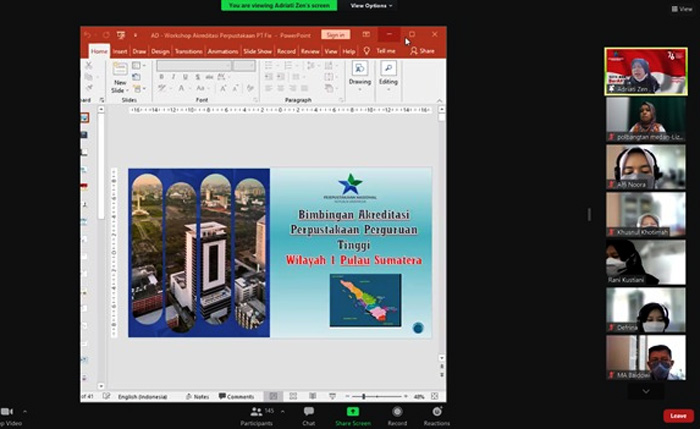
Task: Click the zoom slider in status bar
Action: (376, 396)
